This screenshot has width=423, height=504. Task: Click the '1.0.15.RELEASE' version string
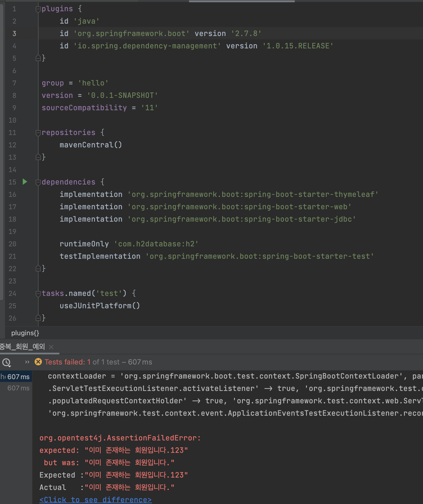click(298, 46)
